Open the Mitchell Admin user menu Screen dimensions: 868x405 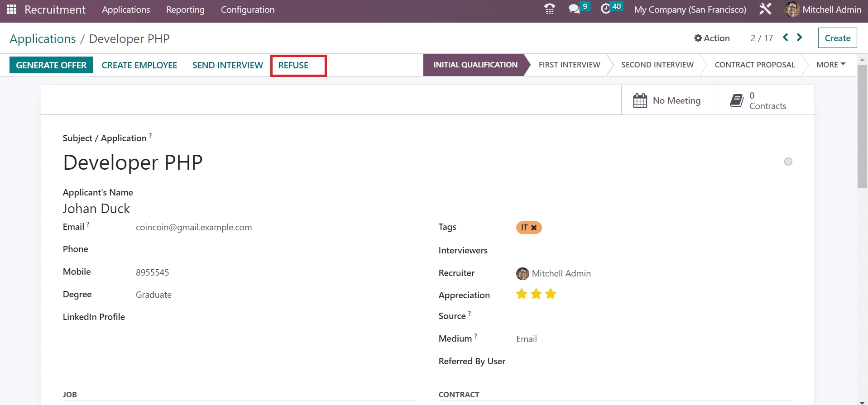point(823,10)
